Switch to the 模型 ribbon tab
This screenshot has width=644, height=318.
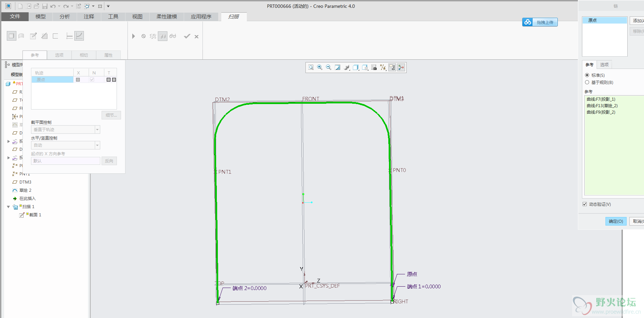[x=41, y=16]
